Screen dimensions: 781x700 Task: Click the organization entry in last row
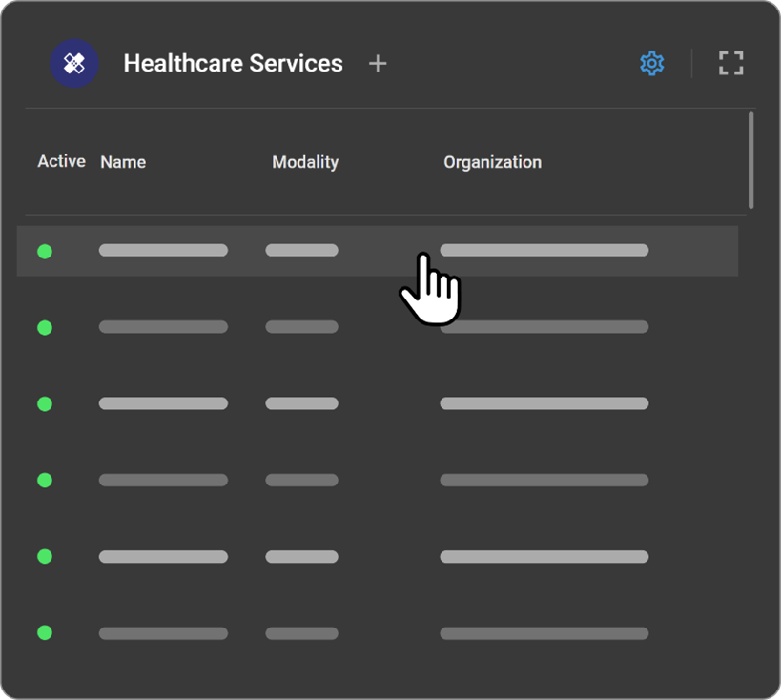(544, 632)
